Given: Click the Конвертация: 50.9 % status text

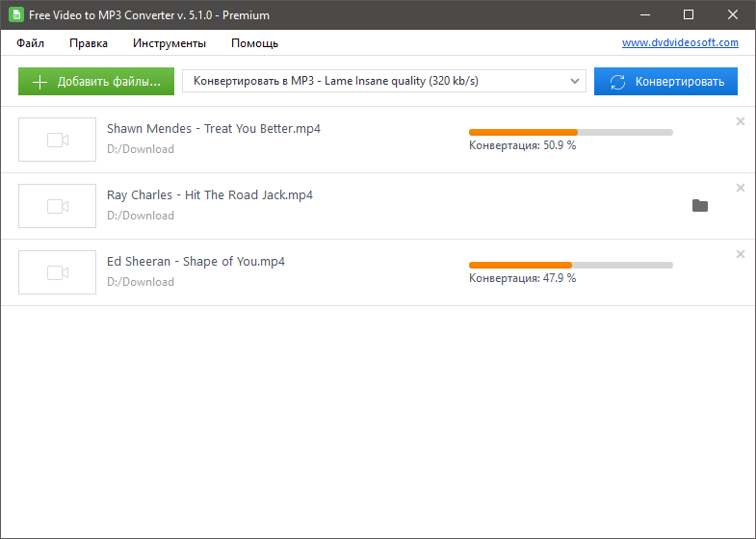Looking at the screenshot, I should (x=522, y=145).
